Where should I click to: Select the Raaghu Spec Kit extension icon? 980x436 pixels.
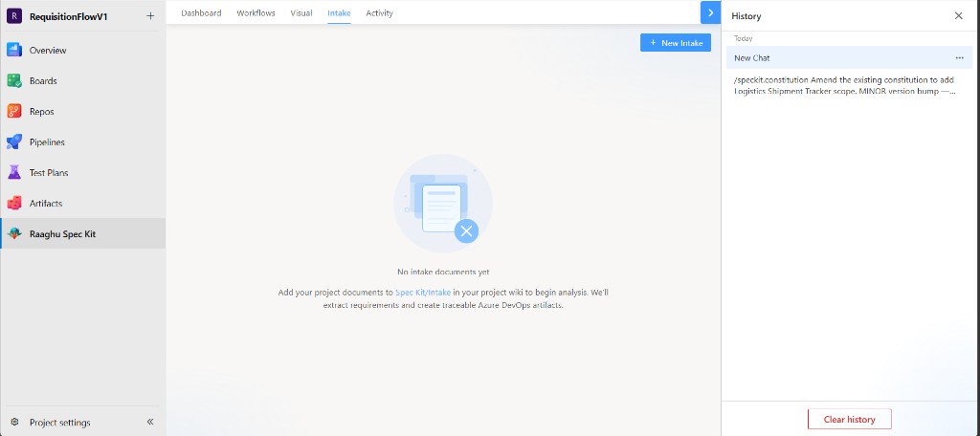tap(14, 233)
